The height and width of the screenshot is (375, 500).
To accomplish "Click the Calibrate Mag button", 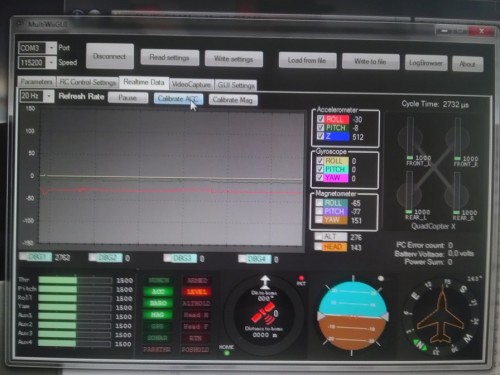I will (x=233, y=100).
